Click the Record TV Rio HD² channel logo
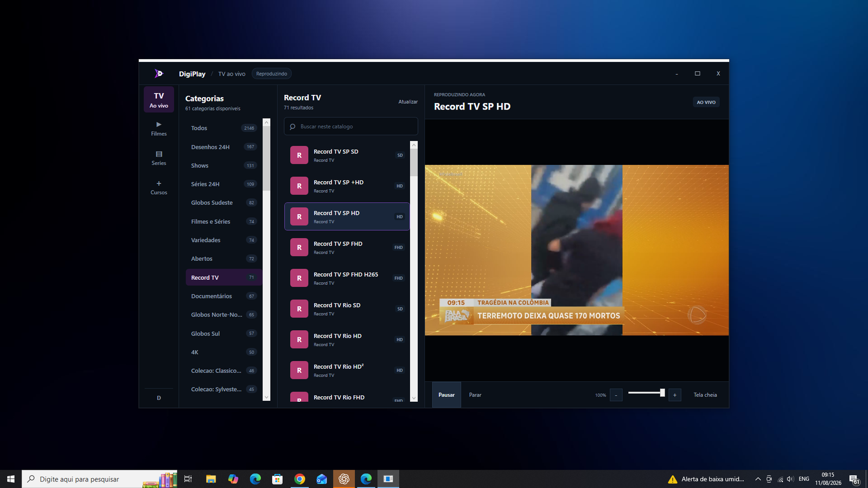This screenshot has height=488, width=868. click(x=299, y=370)
